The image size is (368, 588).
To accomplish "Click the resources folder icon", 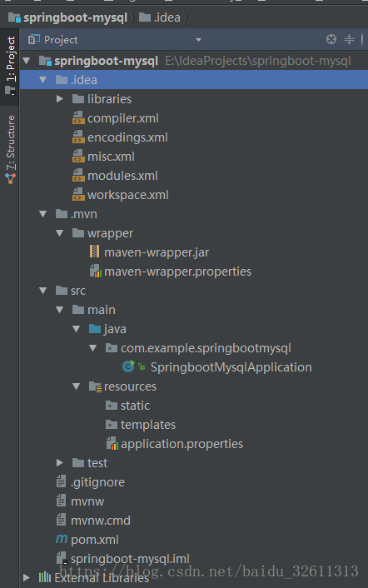I will 95,386.
